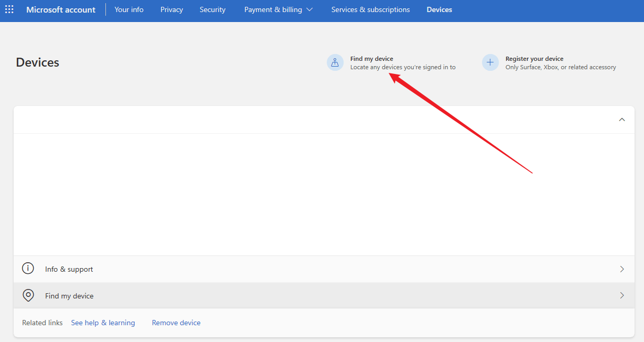Image resolution: width=644 pixels, height=342 pixels.
Task: Open Services & subscriptions tab
Action: [x=371, y=9]
